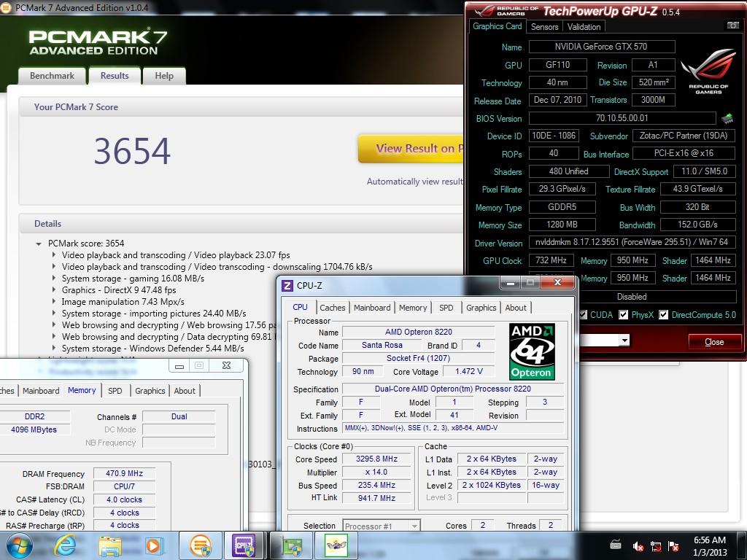Open Graphics tab in front CPU-Z

(x=481, y=308)
